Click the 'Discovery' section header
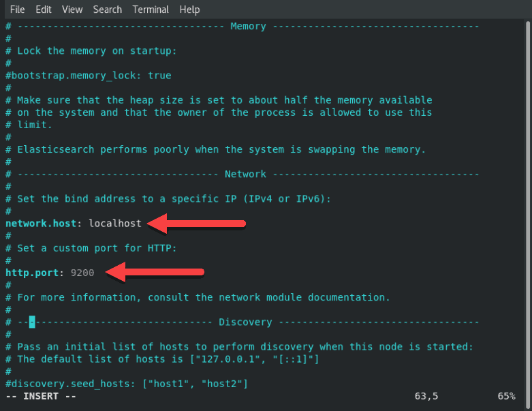532x411 pixels. point(245,322)
